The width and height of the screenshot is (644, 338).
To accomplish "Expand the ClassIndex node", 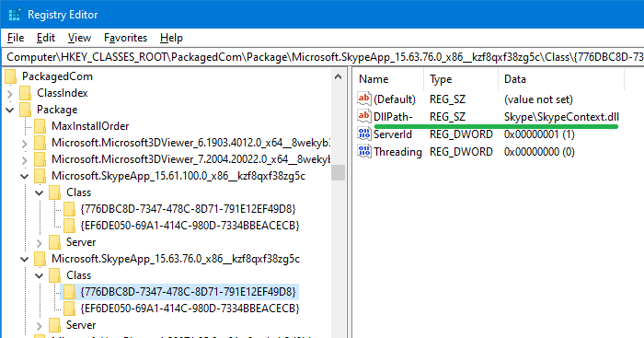I will 10,93.
